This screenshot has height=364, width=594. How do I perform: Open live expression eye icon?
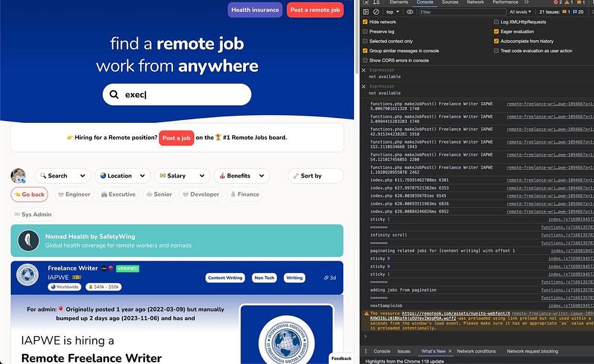click(x=410, y=12)
